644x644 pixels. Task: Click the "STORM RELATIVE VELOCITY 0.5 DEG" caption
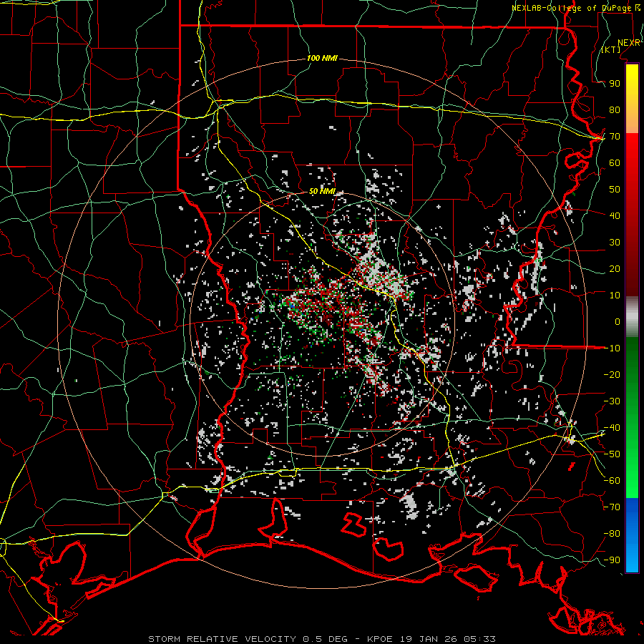248,639
